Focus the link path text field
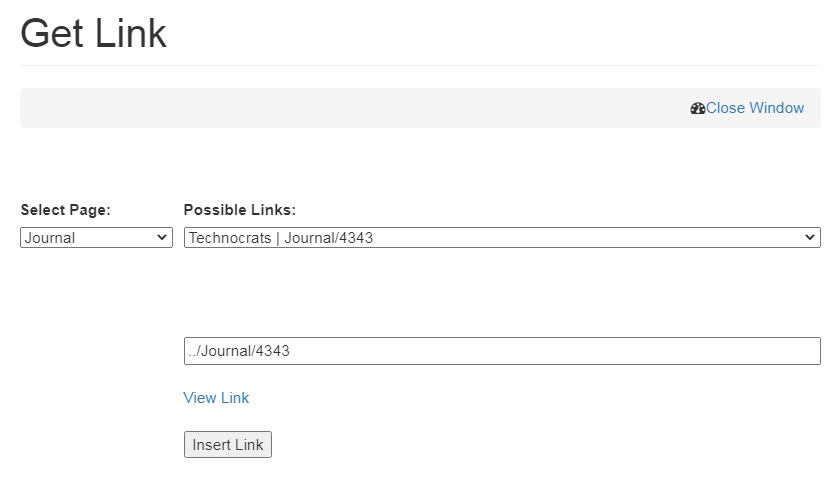 point(502,351)
